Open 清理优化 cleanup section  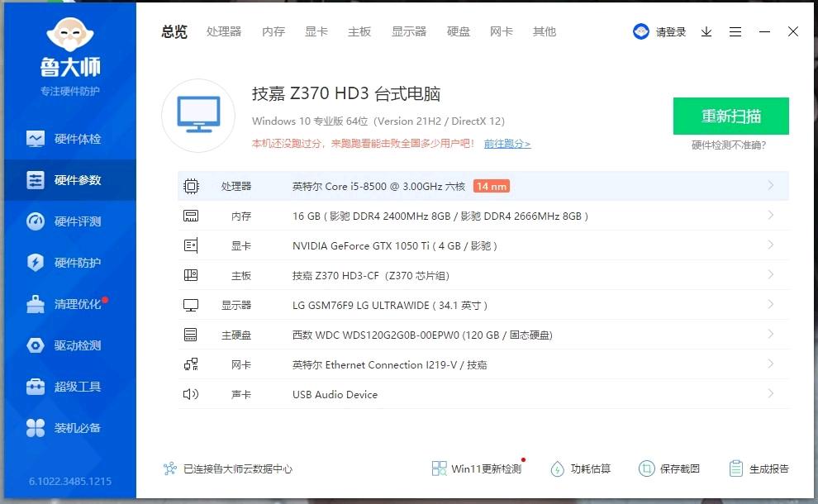[70, 304]
